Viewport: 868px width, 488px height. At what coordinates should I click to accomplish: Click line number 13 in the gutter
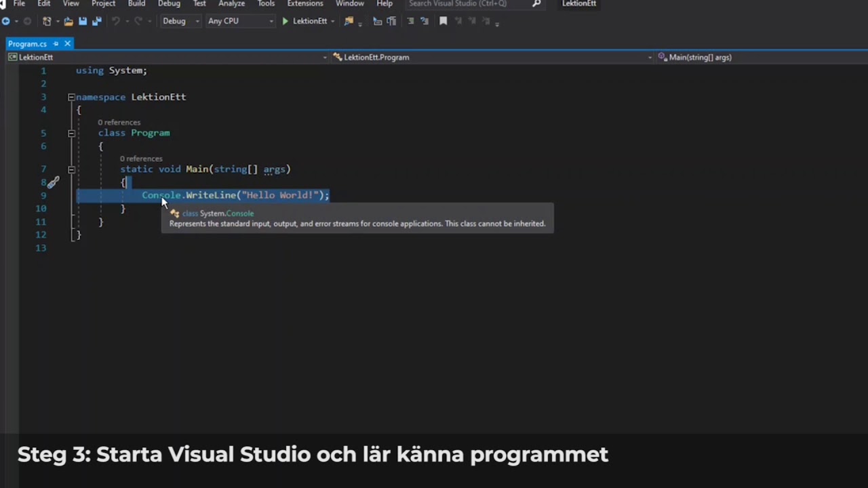(x=41, y=248)
